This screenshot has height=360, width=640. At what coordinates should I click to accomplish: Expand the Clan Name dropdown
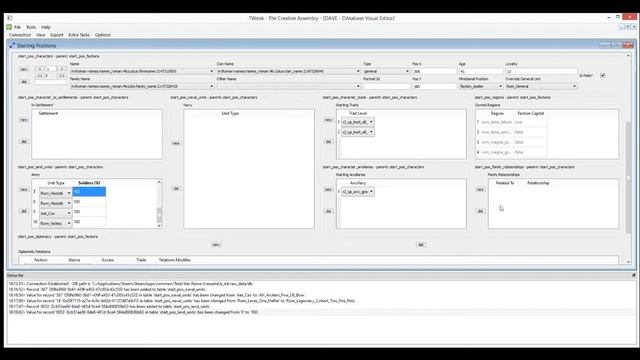[358, 71]
